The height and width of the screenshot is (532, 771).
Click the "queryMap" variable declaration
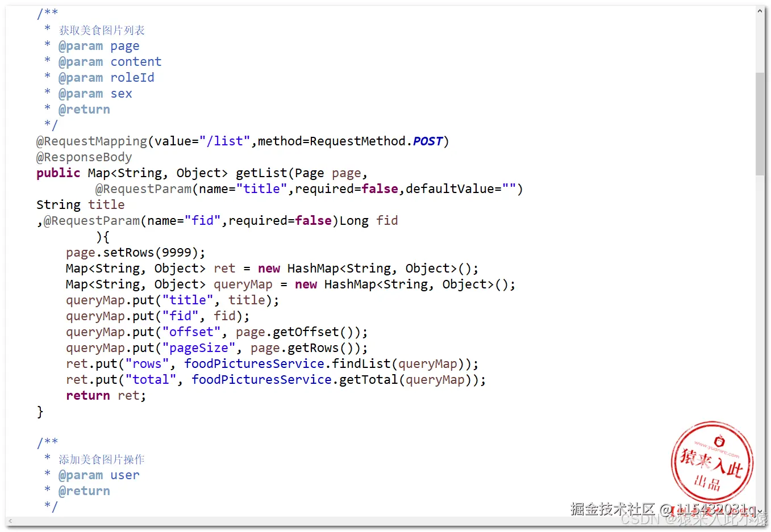pyautogui.click(x=243, y=284)
